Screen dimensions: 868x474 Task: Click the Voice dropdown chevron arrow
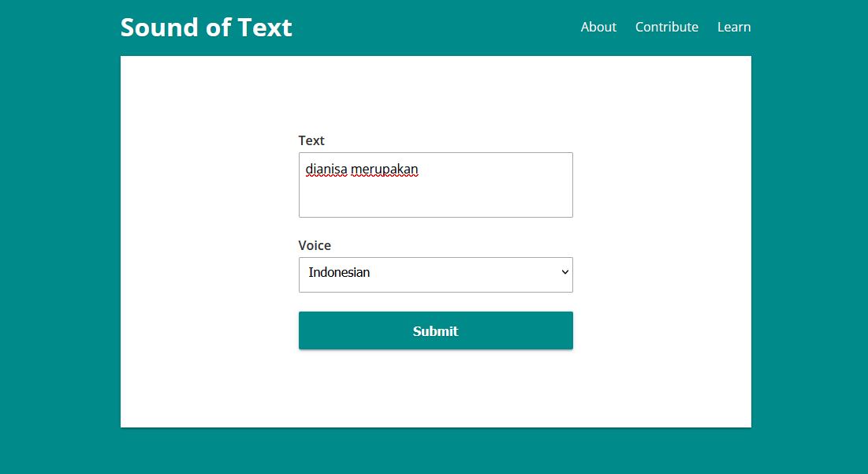pos(564,274)
